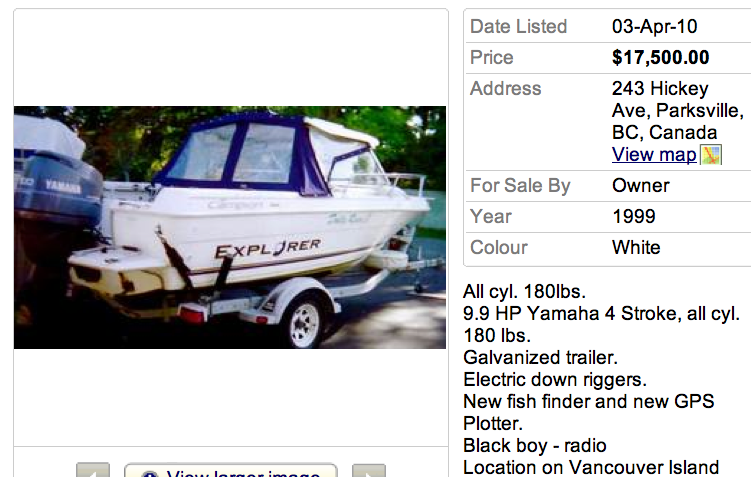Click the $17,500.00 price value

(660, 58)
